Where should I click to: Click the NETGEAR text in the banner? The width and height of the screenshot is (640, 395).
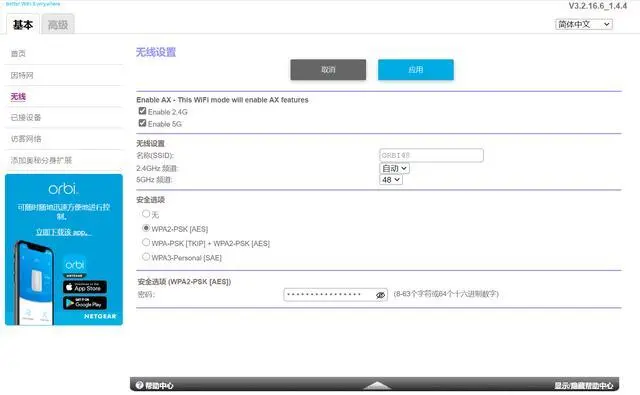tap(100, 316)
